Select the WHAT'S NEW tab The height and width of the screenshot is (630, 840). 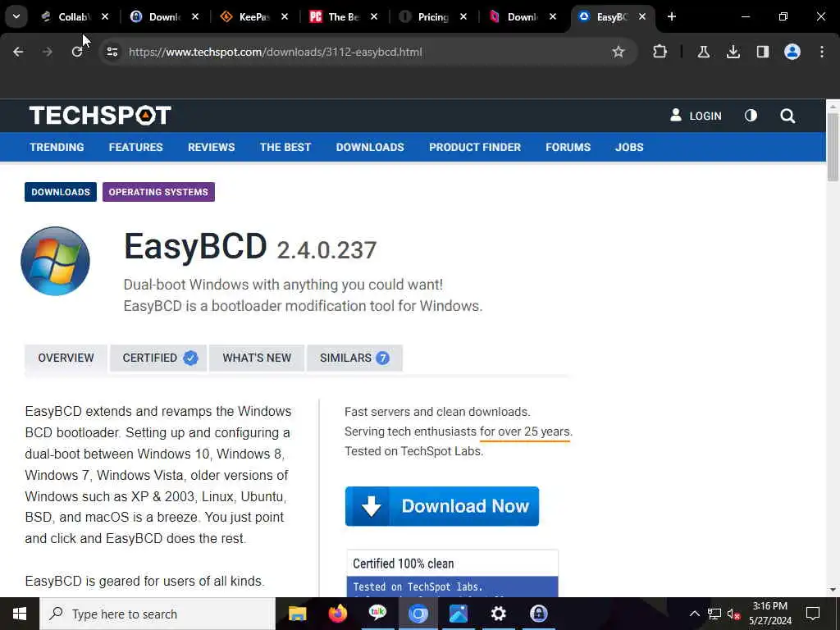click(257, 358)
